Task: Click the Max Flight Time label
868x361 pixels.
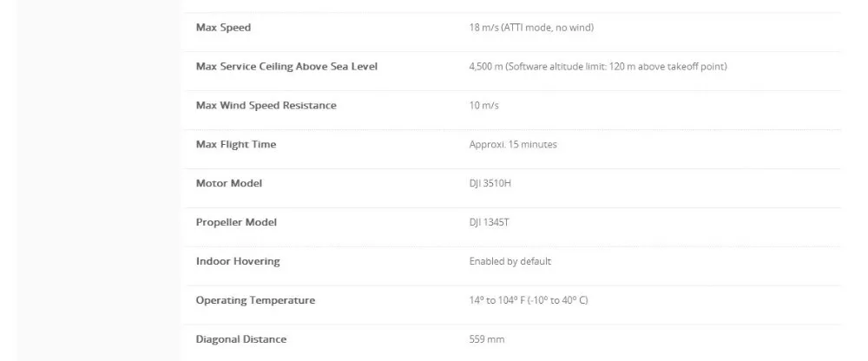Action: tap(236, 145)
